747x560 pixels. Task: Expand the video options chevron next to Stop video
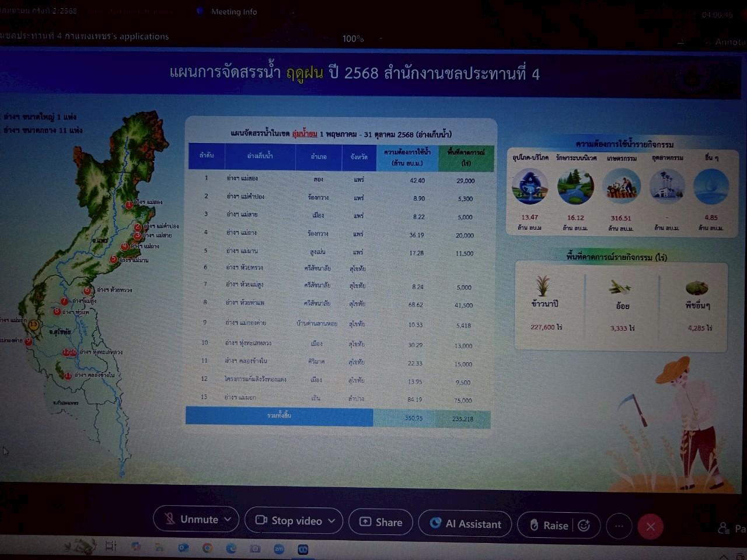331,521
